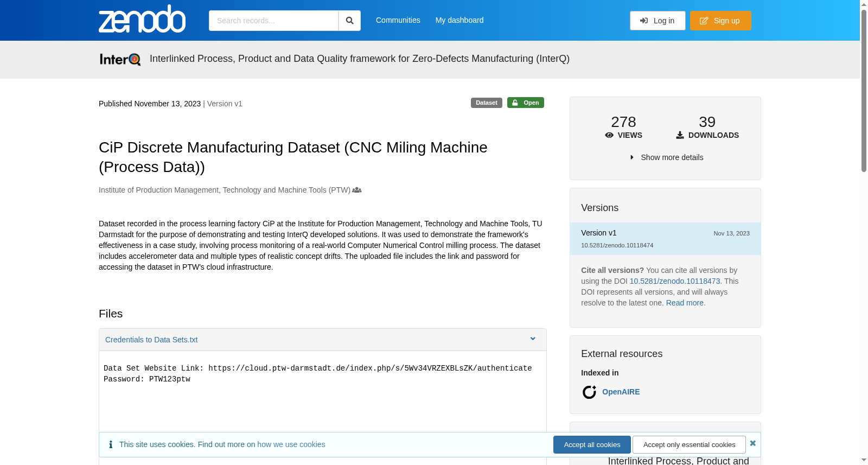Click the cookie info icon
Screen dimensions: 868x465
tap(111, 444)
